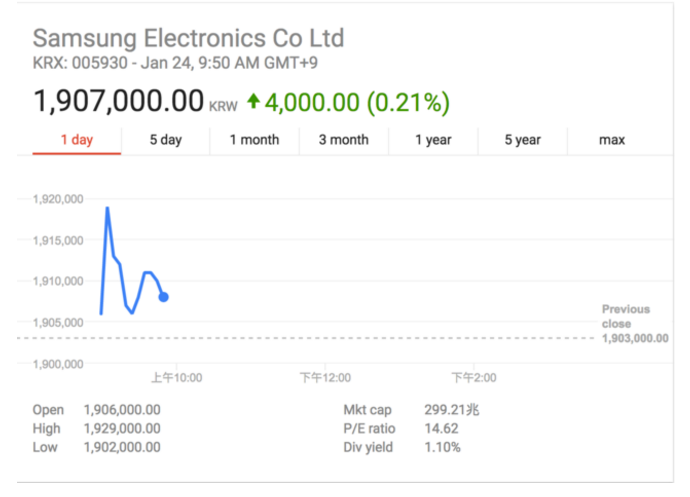Viewport: 690px width, 497px height.
Task: Click the blue current price dot
Action: [164, 297]
